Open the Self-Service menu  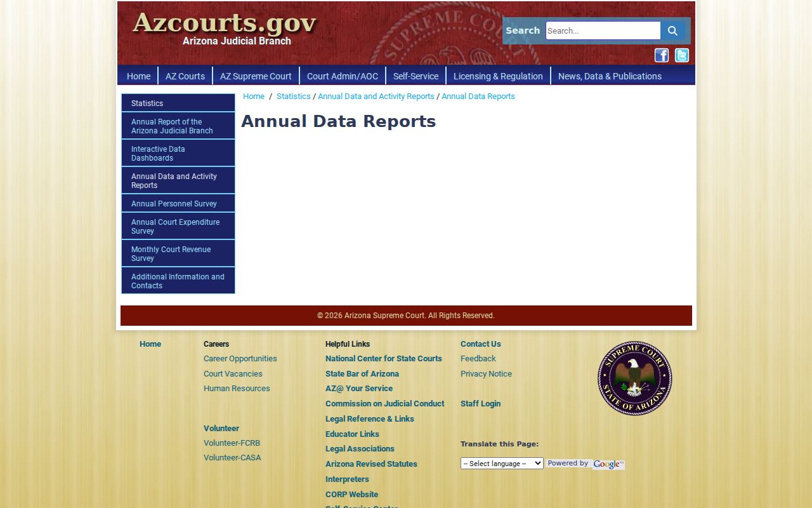416,76
